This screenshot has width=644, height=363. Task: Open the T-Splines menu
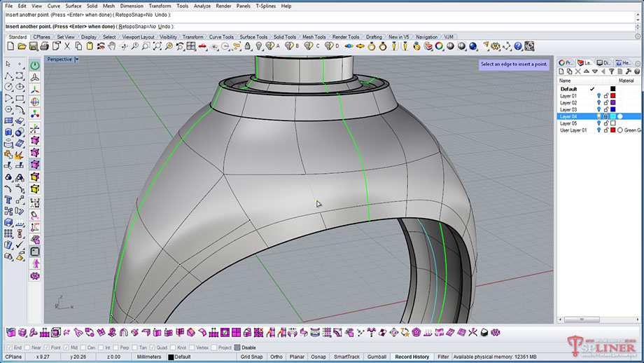pyautogui.click(x=265, y=6)
